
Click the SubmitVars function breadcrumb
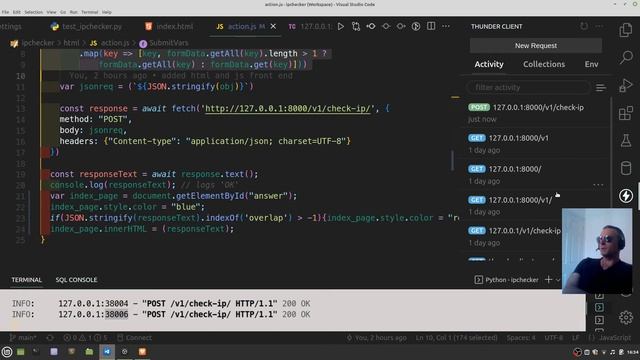click(x=168, y=43)
